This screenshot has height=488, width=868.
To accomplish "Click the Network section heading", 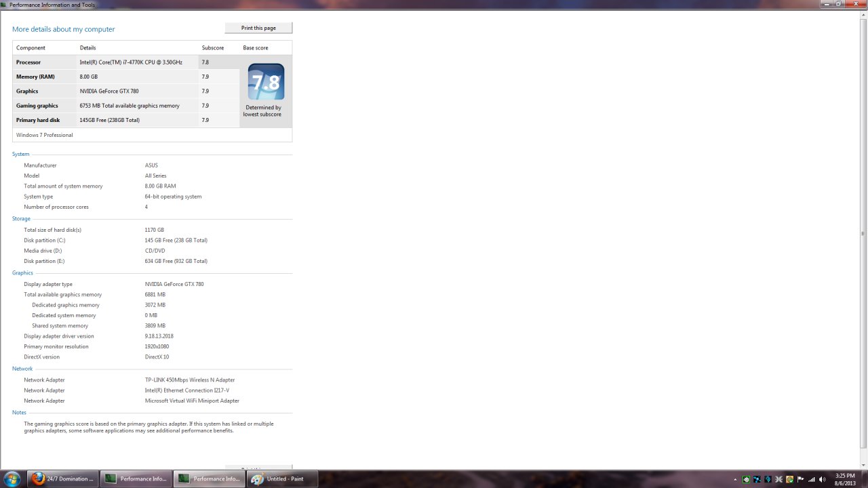I will 22,369.
